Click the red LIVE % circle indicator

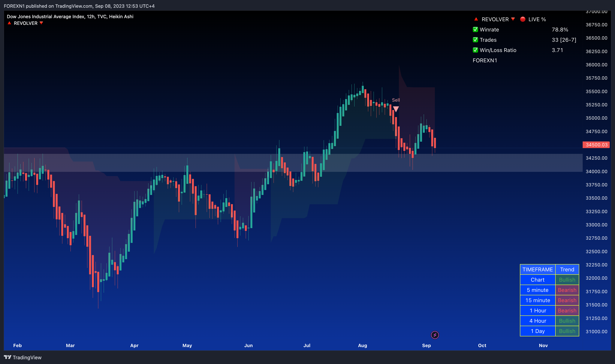click(523, 19)
